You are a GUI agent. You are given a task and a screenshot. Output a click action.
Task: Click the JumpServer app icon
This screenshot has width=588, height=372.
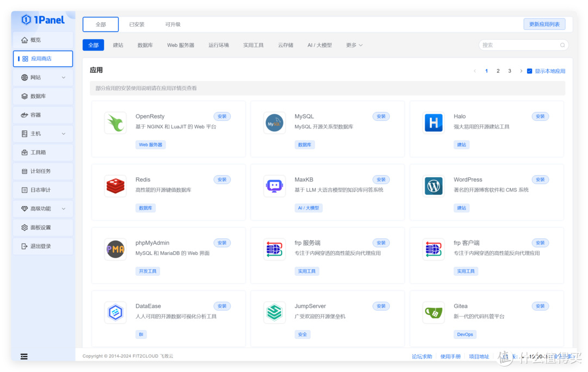pyautogui.click(x=274, y=312)
